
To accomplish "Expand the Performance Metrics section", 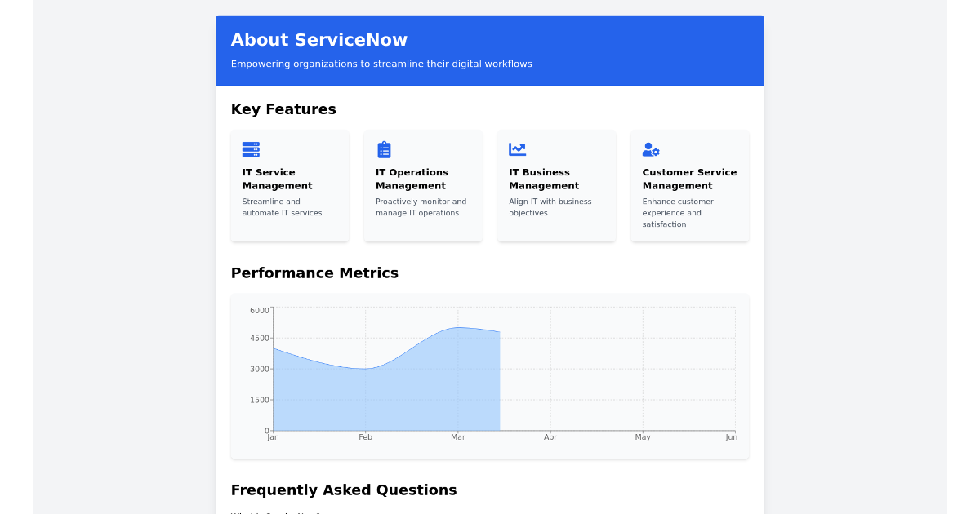I will [314, 273].
